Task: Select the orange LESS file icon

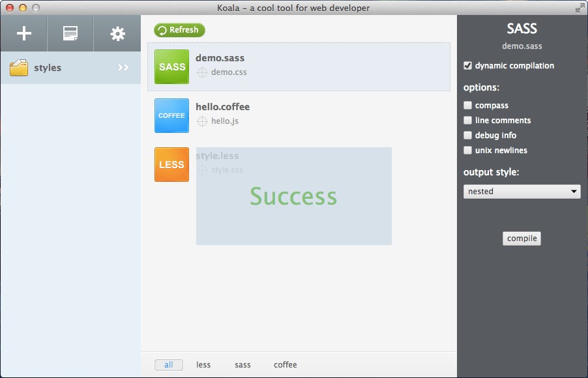Action: (x=171, y=164)
